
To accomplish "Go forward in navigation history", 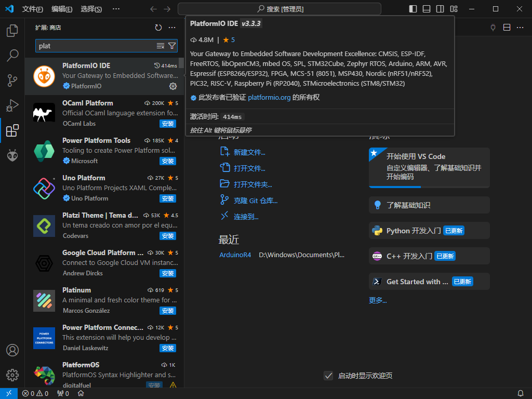I will [167, 9].
